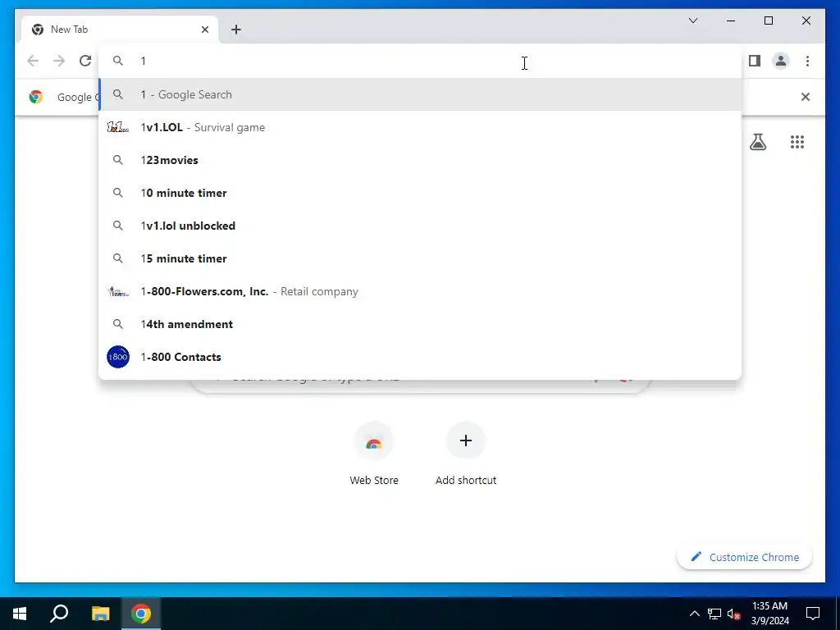Select '15 minute timer' suggestion
This screenshot has width=840, height=630.
pyautogui.click(x=420, y=258)
